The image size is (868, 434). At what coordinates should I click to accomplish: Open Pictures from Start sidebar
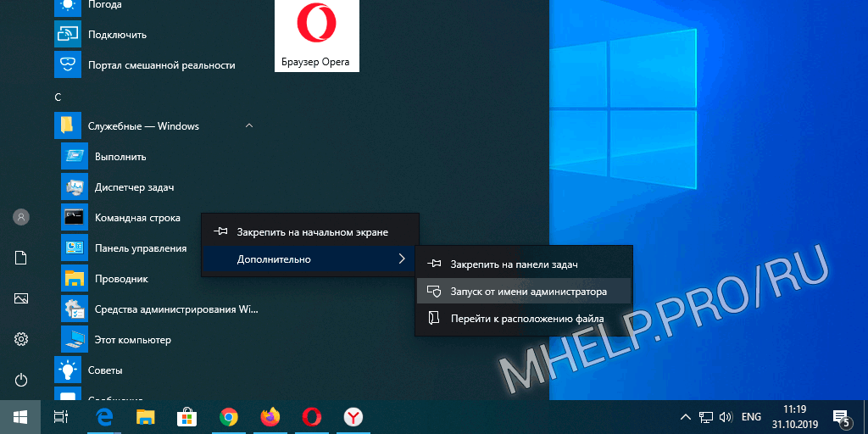click(x=21, y=299)
